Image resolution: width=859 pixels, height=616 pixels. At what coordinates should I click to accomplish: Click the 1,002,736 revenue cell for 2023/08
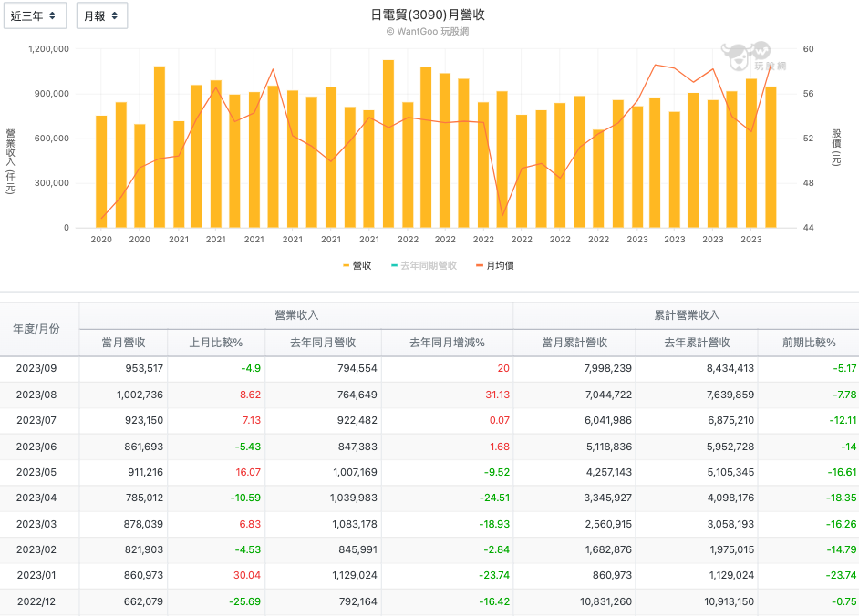[x=139, y=395]
